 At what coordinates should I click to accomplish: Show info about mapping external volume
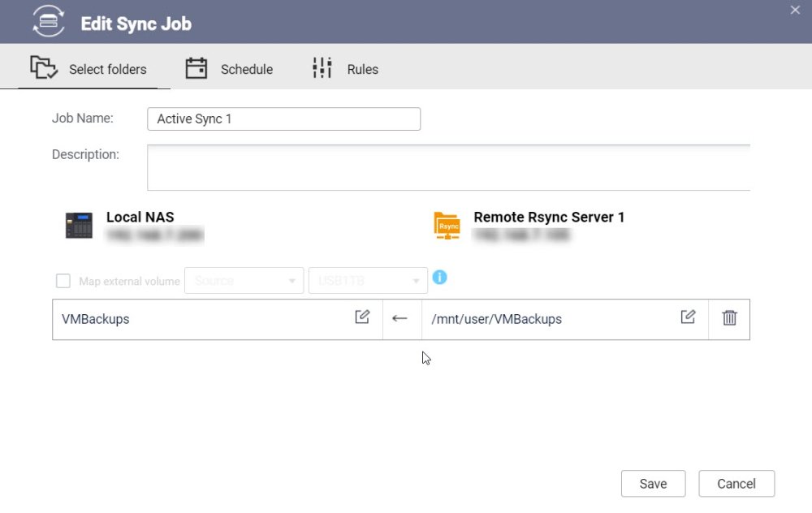tap(439, 278)
